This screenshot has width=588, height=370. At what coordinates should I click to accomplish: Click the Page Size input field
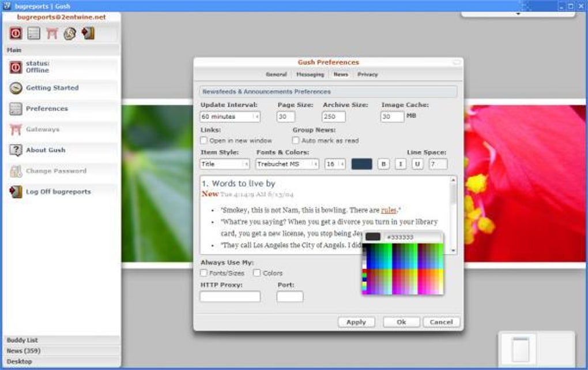286,117
